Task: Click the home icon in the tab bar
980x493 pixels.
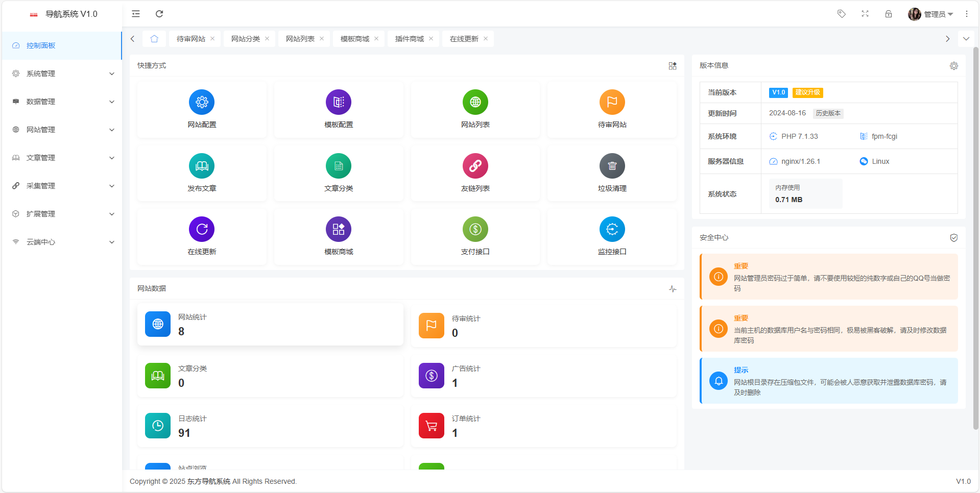Action: click(x=154, y=38)
